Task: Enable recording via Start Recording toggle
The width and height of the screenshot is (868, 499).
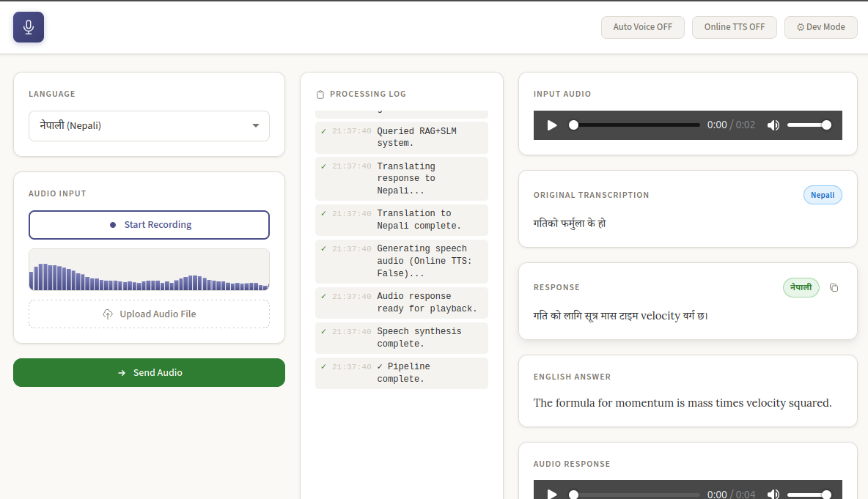Action: pos(149,225)
